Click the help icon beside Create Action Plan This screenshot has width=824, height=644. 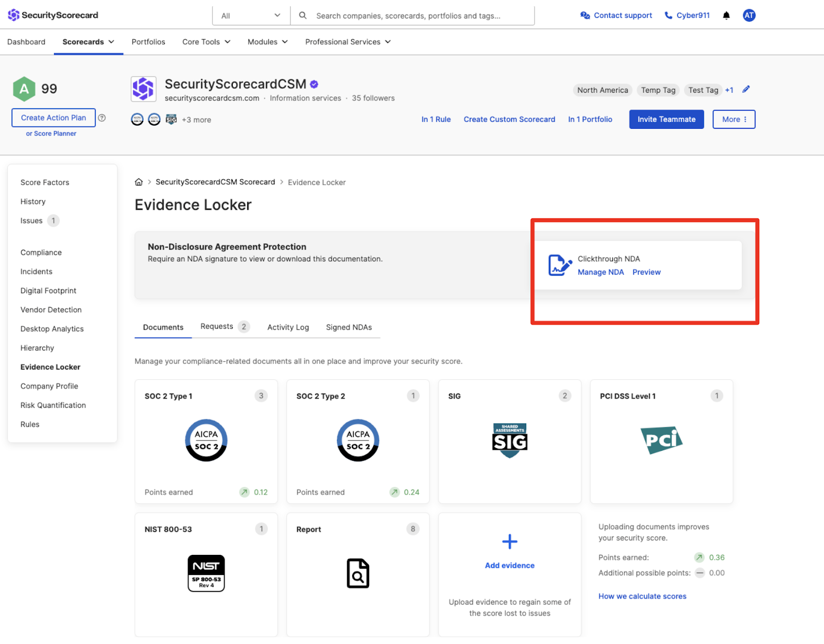[102, 118]
